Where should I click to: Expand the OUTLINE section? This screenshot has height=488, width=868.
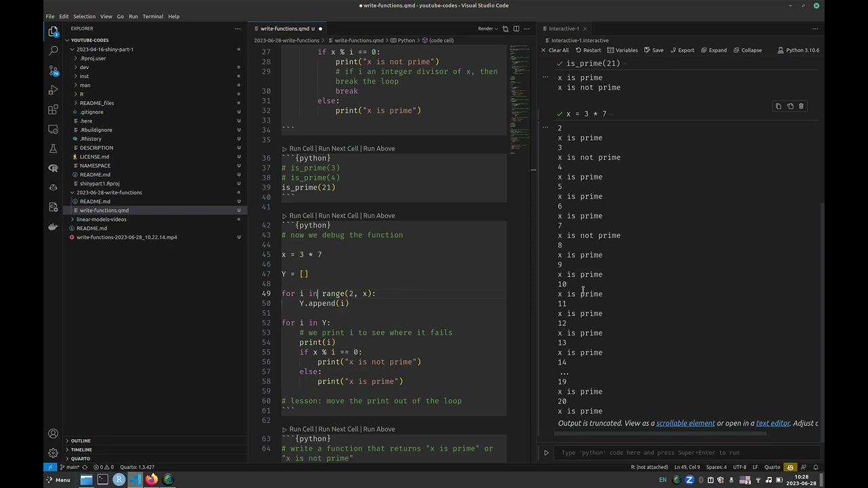(80, 441)
